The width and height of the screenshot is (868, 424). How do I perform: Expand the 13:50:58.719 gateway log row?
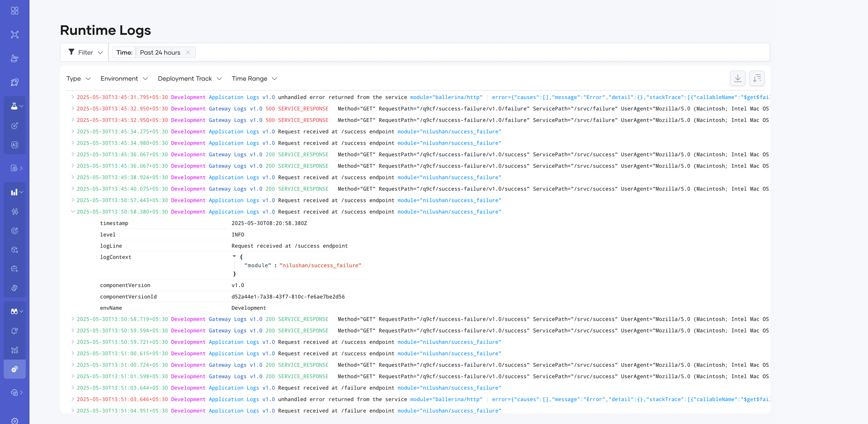pyautogui.click(x=73, y=319)
